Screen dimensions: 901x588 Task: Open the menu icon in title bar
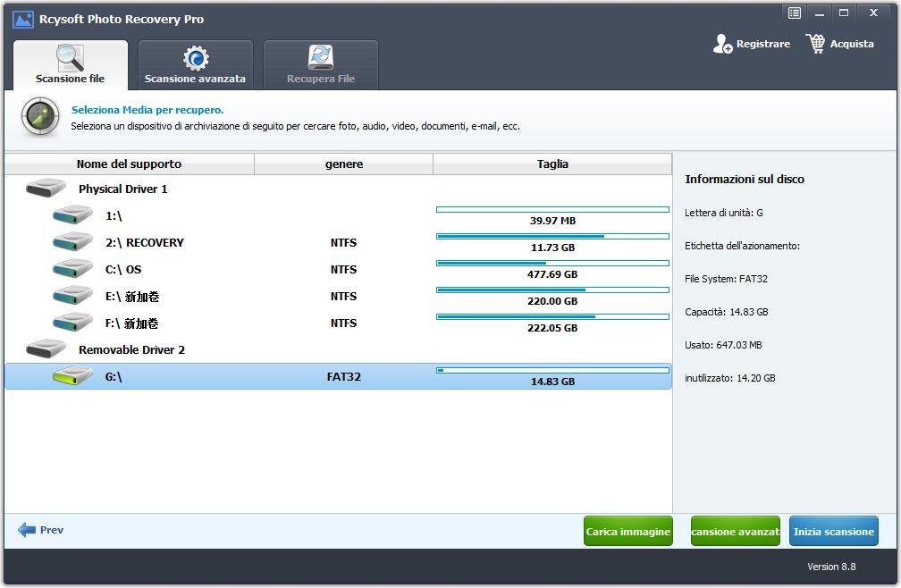coord(794,13)
